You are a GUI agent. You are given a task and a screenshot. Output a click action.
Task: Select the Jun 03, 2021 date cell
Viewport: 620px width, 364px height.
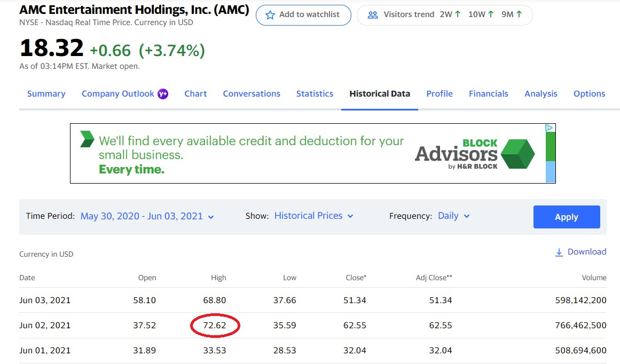point(45,300)
